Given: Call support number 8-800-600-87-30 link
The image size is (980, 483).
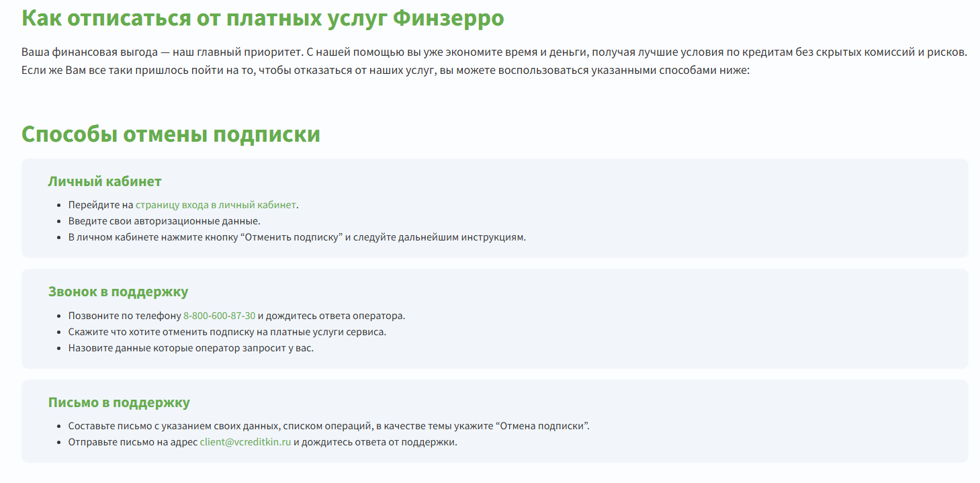Looking at the screenshot, I should click(219, 316).
